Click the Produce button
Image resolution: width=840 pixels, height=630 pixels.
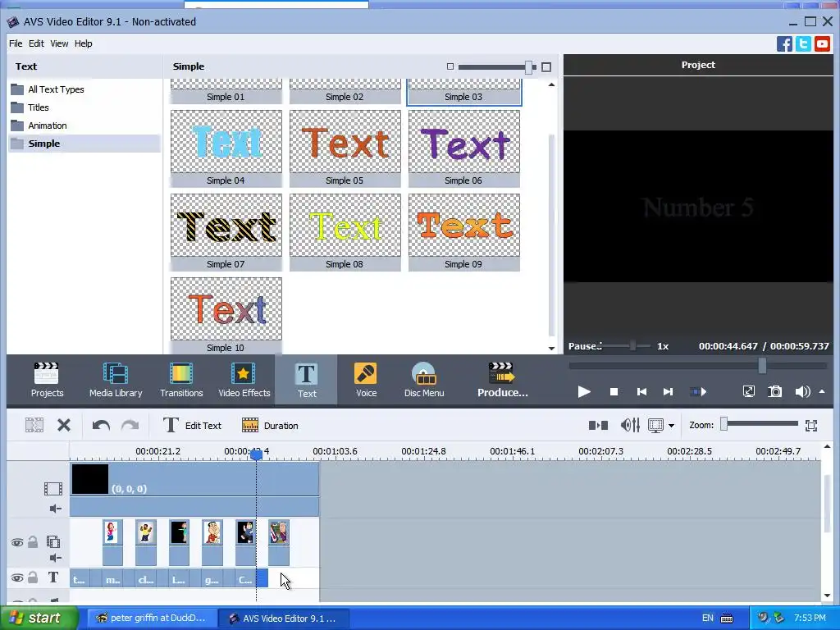pos(502,380)
